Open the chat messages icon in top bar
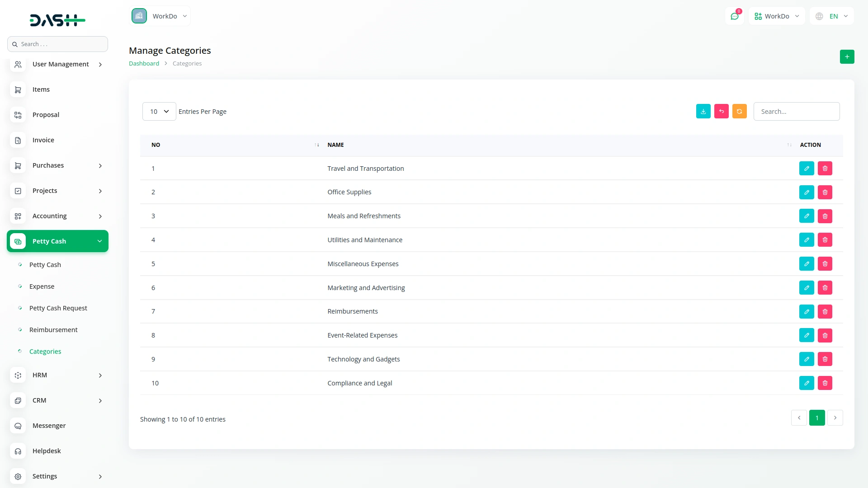The height and width of the screenshot is (488, 868). click(x=735, y=16)
